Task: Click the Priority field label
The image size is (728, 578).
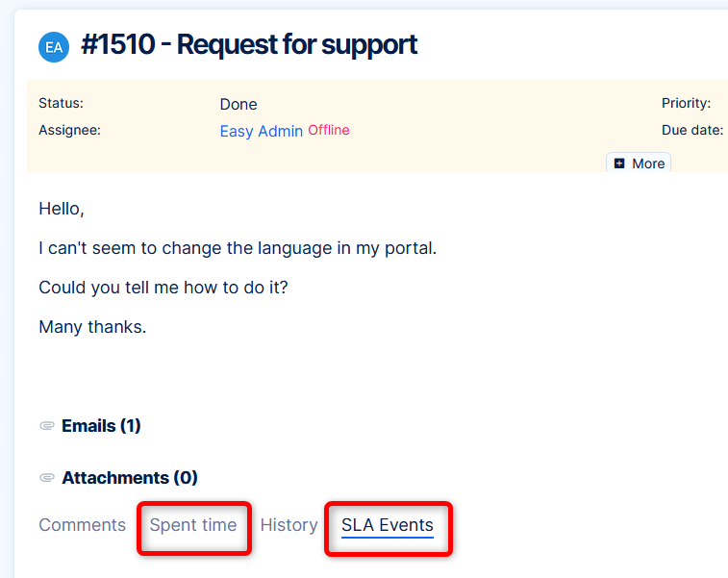Action: 686,103
